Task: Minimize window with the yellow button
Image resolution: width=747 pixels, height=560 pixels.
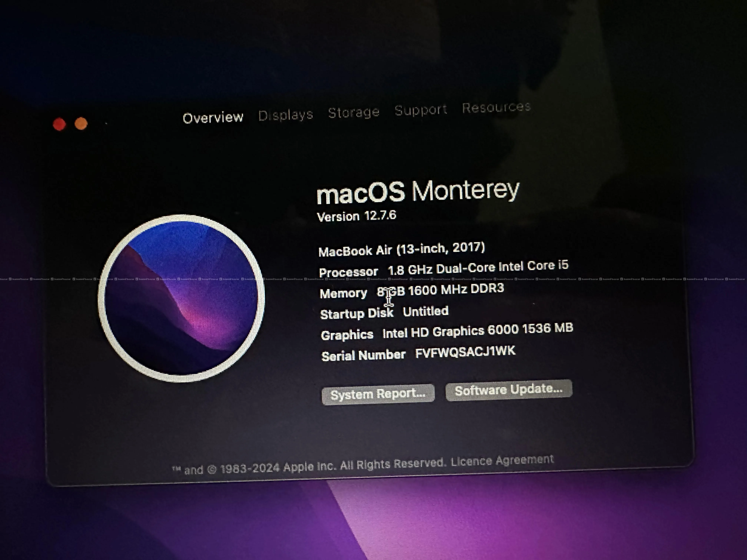Action: (81, 124)
